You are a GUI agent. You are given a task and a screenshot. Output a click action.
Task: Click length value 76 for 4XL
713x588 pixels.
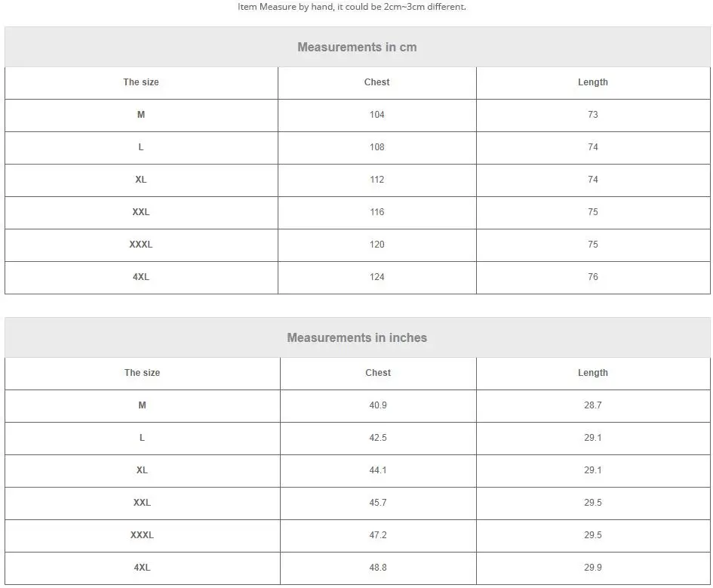[592, 277]
